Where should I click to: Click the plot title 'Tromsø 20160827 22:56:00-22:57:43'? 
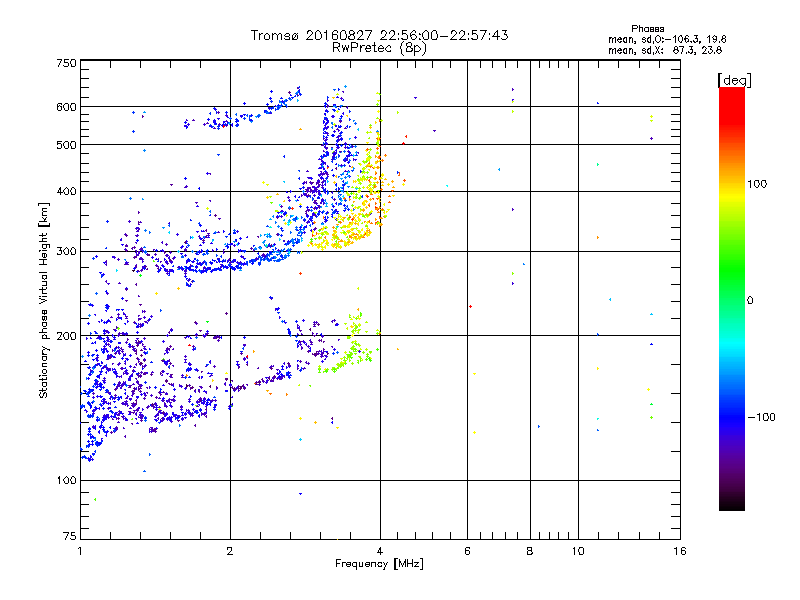point(380,35)
